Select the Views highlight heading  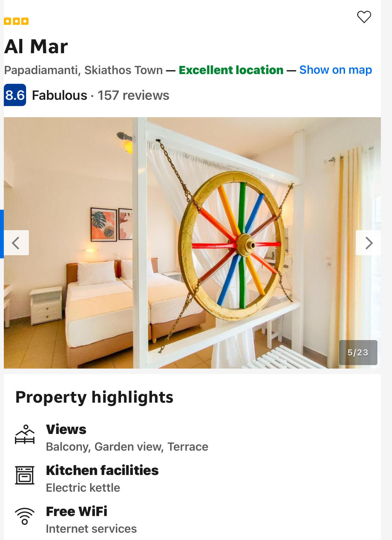coord(66,429)
